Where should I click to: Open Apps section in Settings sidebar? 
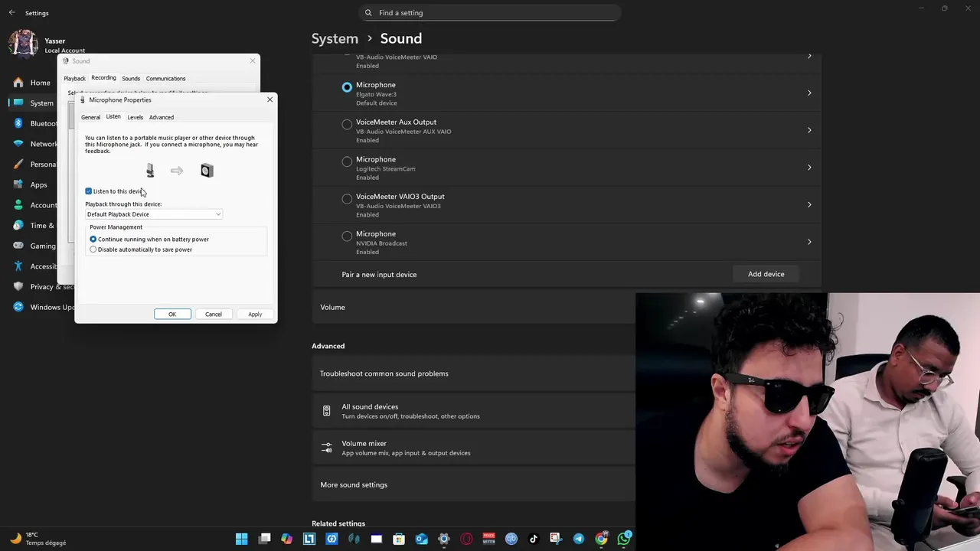point(38,184)
